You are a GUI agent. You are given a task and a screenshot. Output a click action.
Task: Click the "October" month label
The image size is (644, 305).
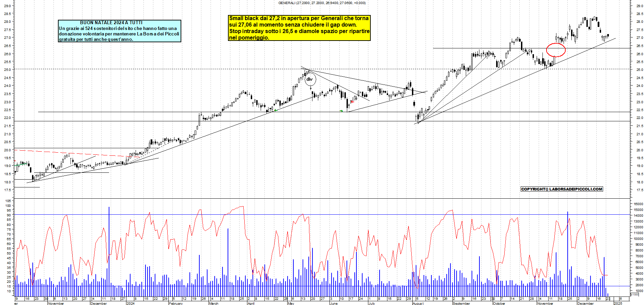click(499, 303)
